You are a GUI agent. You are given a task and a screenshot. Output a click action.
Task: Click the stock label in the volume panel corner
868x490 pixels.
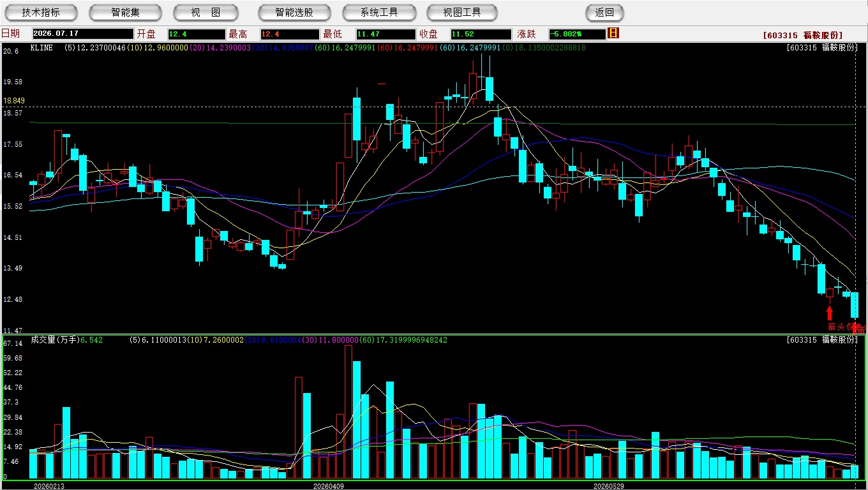tap(822, 340)
